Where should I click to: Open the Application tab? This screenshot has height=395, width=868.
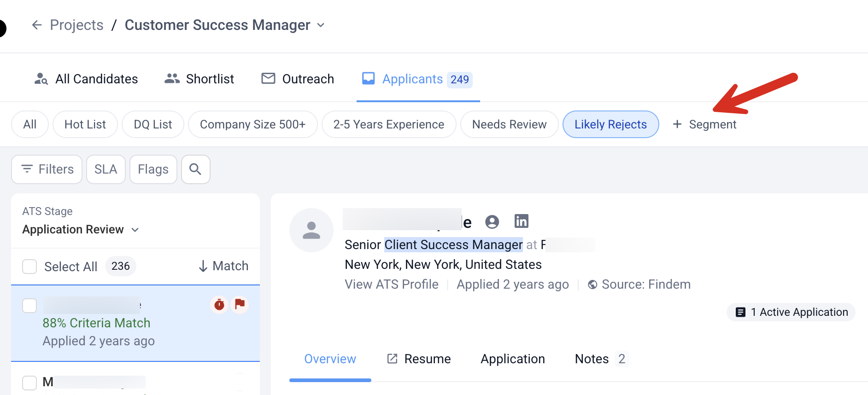[513, 359]
